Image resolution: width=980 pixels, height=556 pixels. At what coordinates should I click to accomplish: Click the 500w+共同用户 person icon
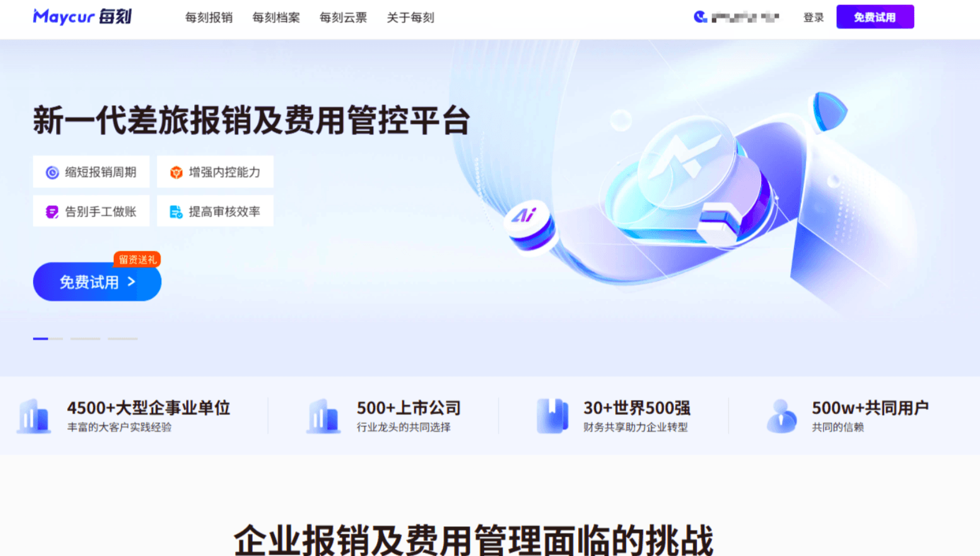[x=782, y=416]
